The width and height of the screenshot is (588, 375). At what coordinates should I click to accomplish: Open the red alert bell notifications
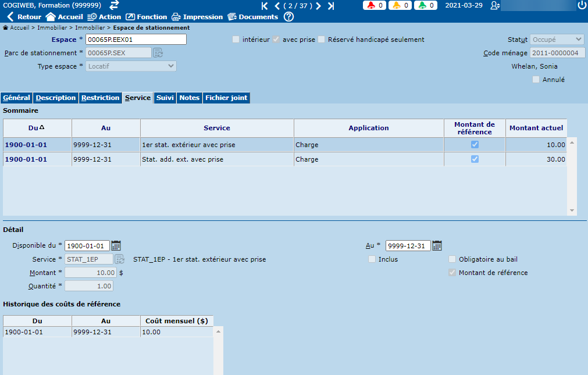376,6
